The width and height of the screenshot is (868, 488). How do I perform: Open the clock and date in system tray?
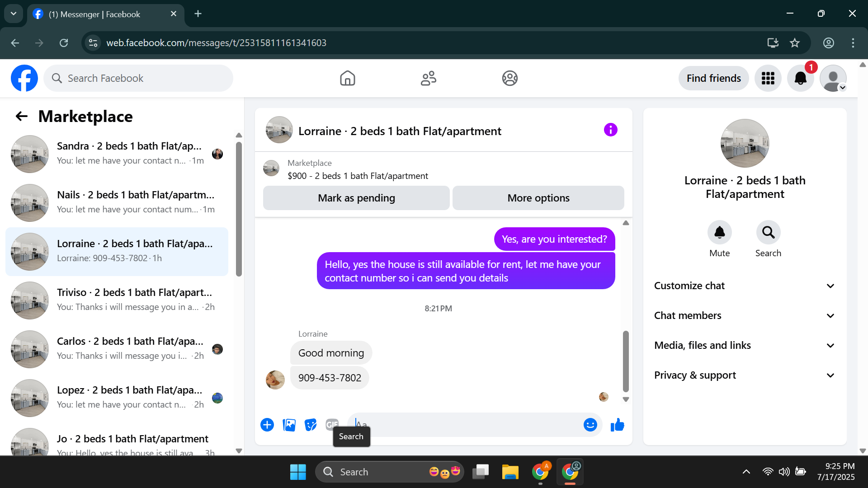tap(836, 472)
